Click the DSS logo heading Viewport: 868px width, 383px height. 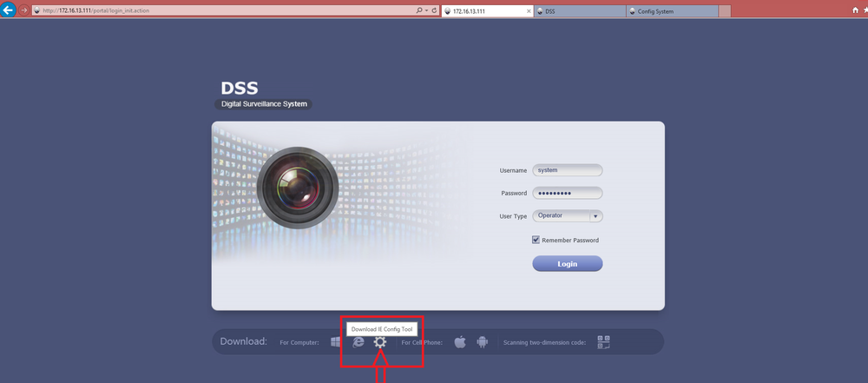click(x=240, y=88)
